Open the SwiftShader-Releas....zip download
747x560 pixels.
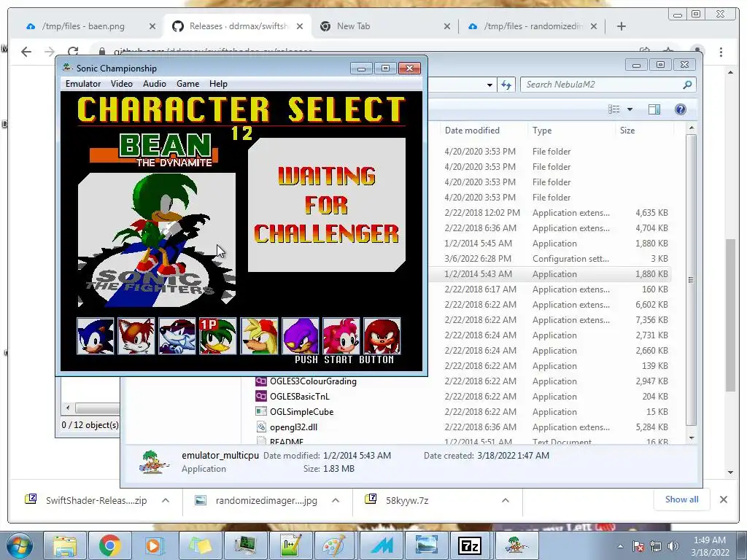[x=96, y=500]
